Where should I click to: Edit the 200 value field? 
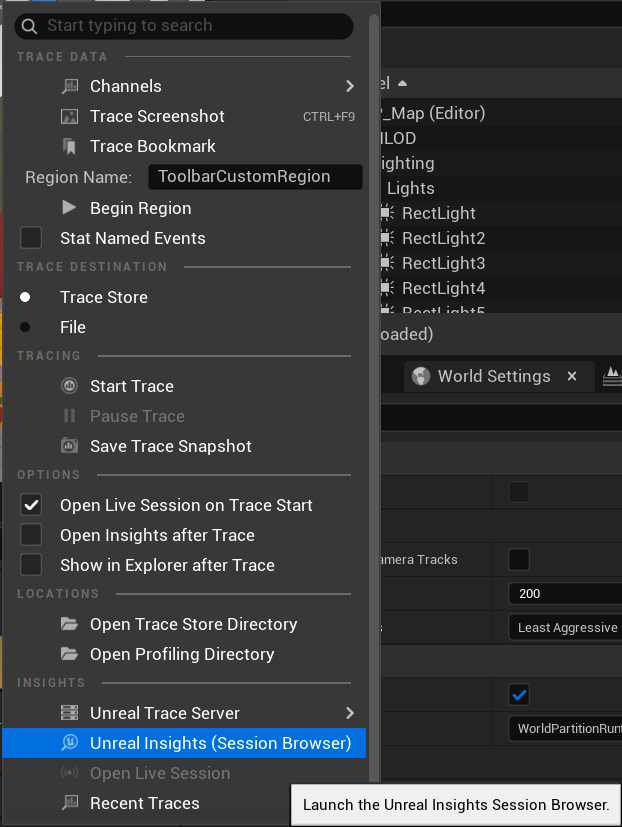[x=565, y=594]
